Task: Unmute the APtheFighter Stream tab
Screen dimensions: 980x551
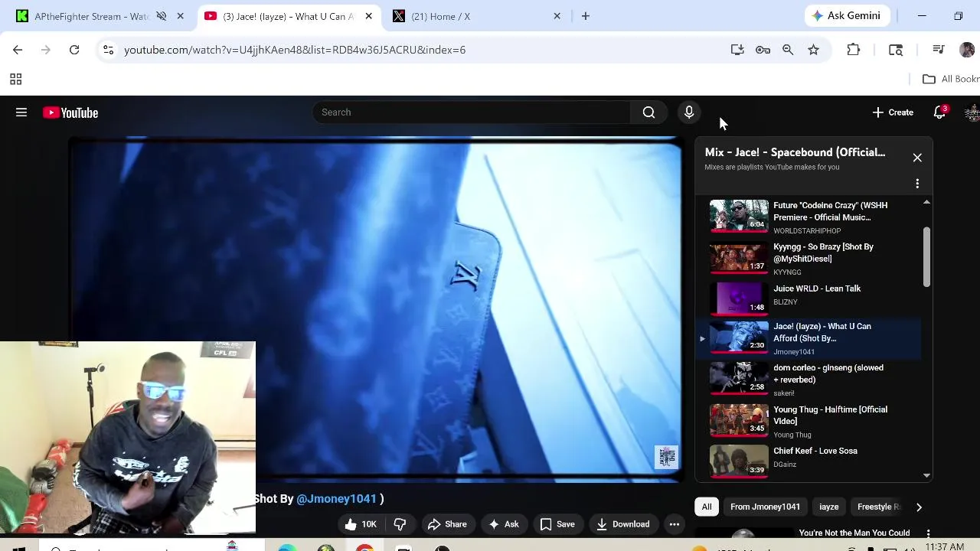Action: click(162, 16)
